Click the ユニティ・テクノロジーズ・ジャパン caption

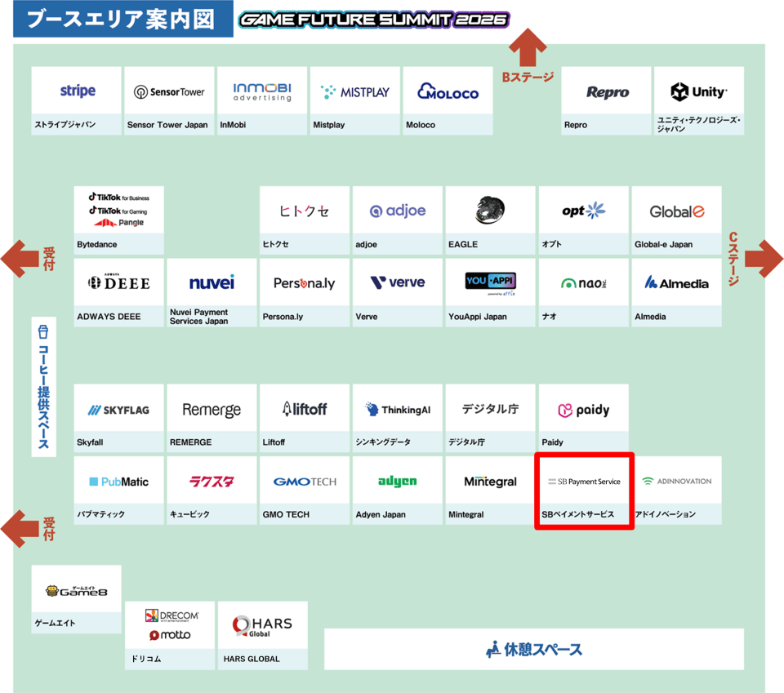pyautogui.click(x=699, y=124)
